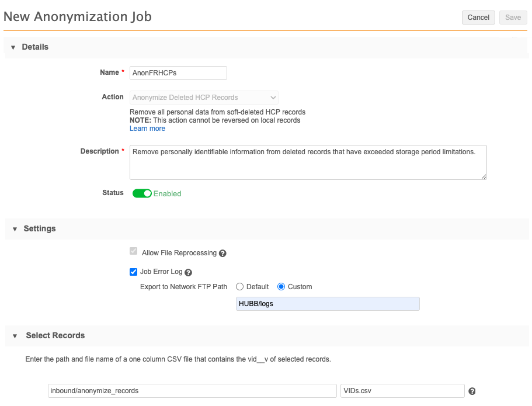Click the VIDs.csv file name field
Screen dimensions: 532x406
[x=402, y=391]
